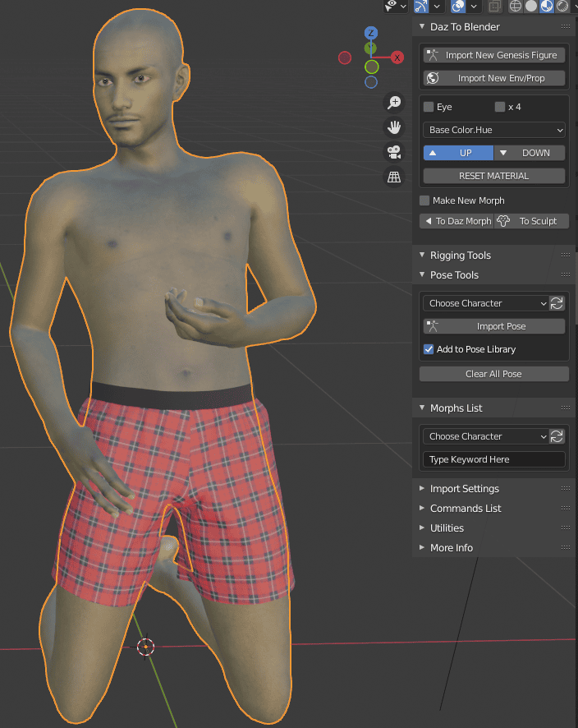Grab the Rigging Tools panel grip dots
This screenshot has width=578, height=728.
(x=566, y=255)
